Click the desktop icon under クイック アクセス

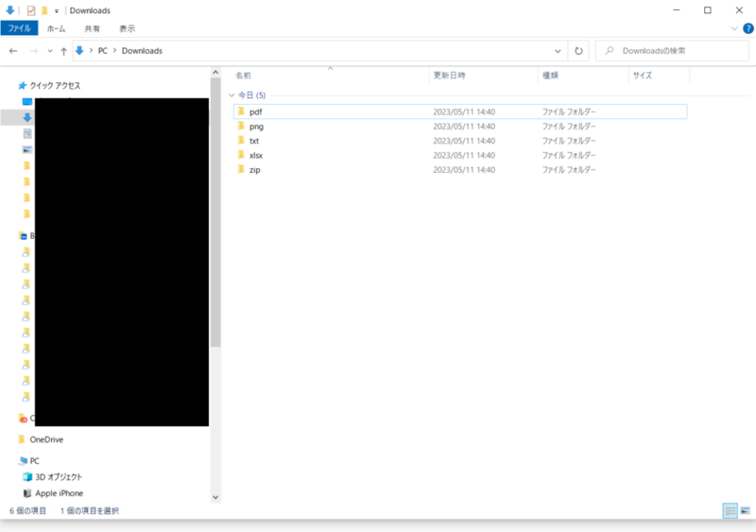[27, 101]
